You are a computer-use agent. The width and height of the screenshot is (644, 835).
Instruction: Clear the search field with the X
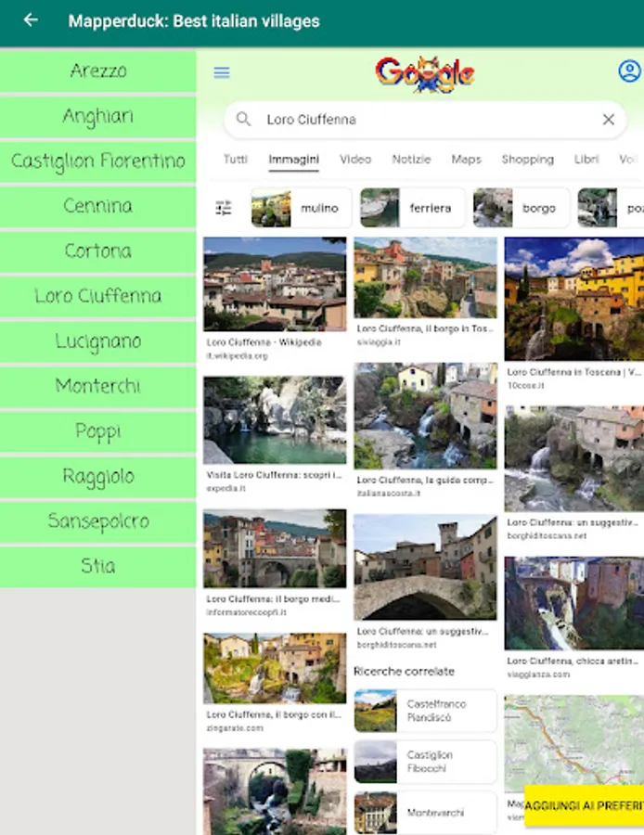(608, 120)
